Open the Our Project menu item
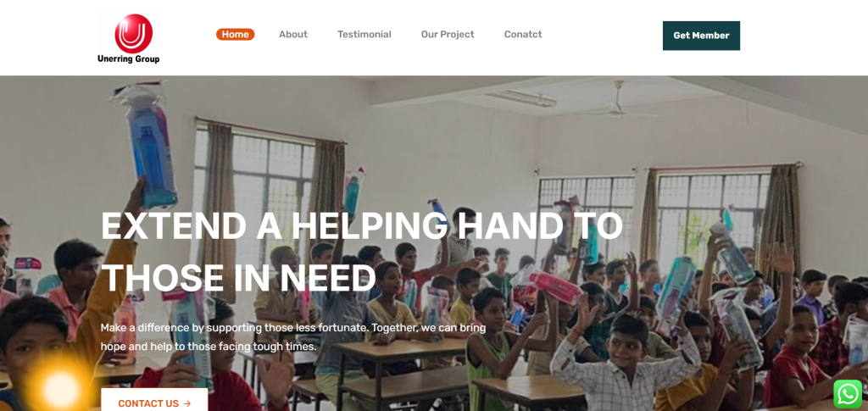 tap(448, 34)
